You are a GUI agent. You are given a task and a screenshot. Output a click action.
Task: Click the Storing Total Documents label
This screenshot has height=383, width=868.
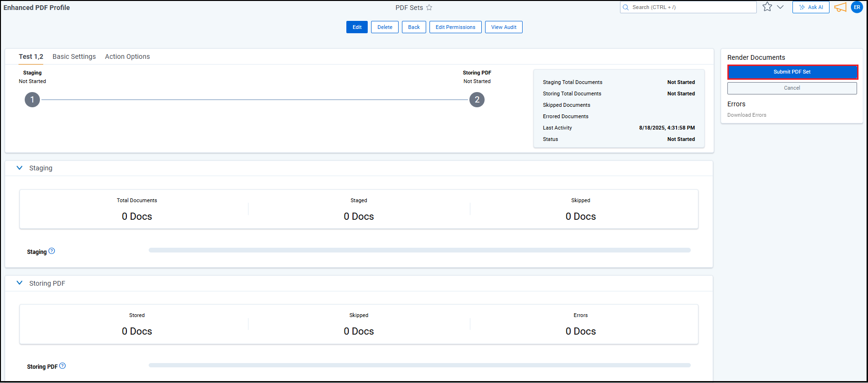(572, 93)
